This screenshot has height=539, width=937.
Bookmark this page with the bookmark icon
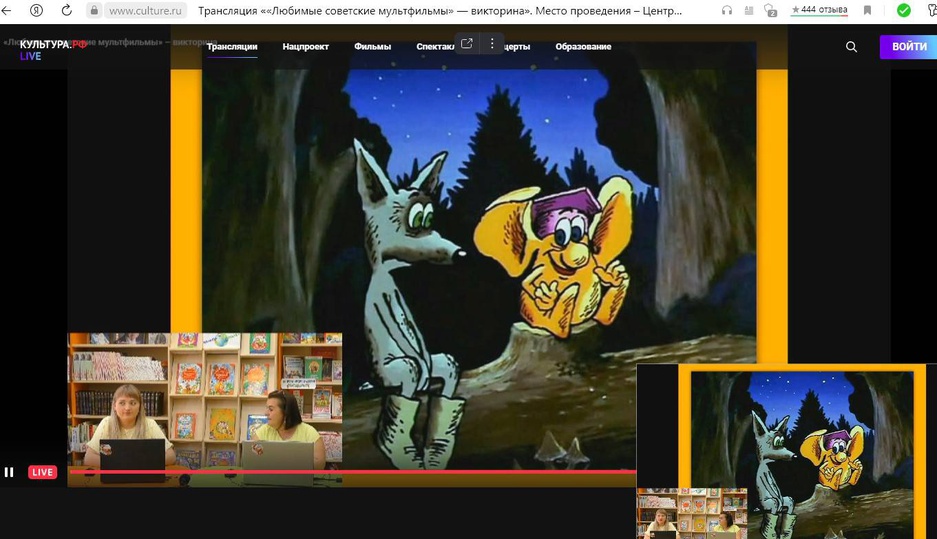pos(867,10)
